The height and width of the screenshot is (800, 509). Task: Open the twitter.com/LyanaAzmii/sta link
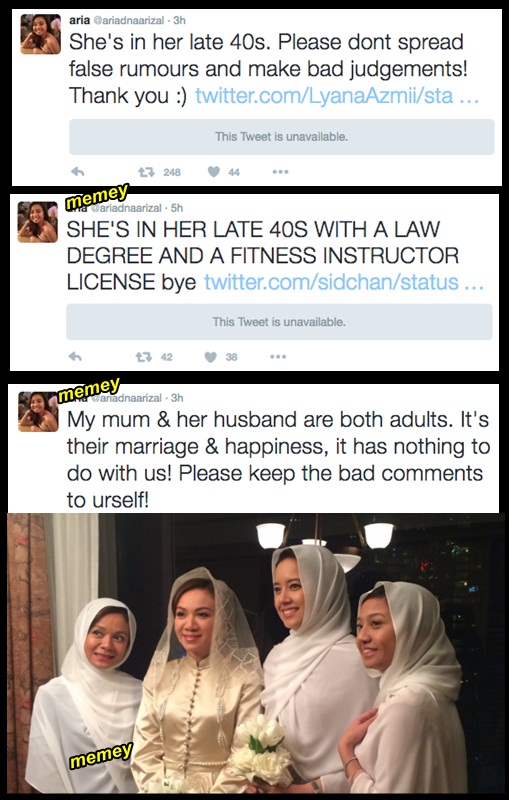point(337,95)
